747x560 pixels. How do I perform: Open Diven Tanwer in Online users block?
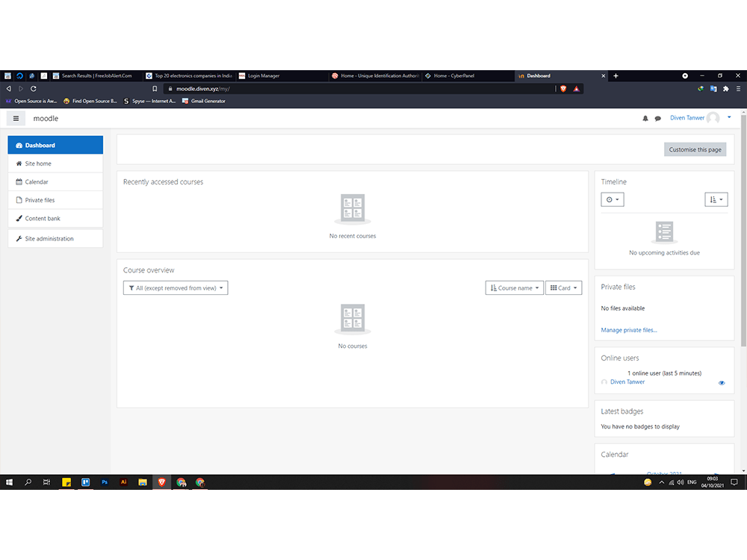(627, 382)
